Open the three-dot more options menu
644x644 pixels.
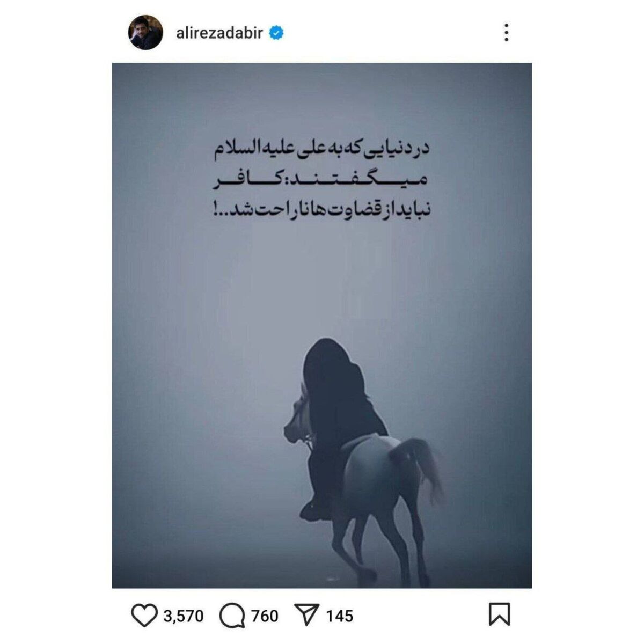pos(506,33)
